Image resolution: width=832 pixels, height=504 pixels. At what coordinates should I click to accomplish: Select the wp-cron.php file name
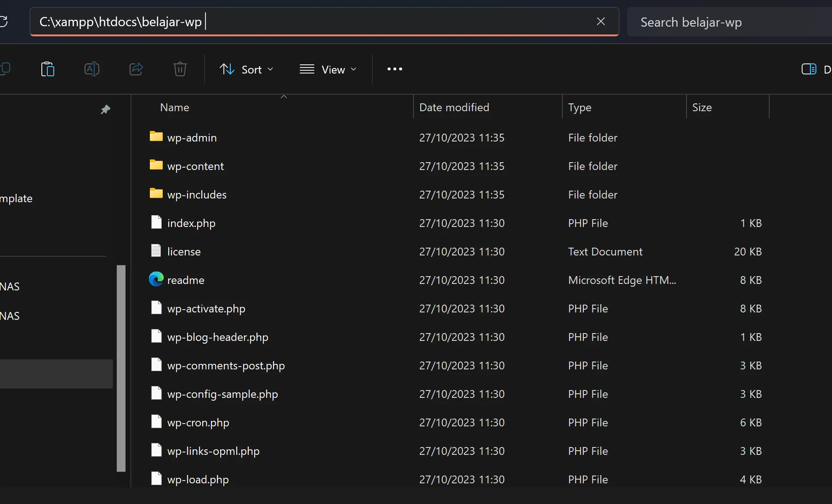198,423
